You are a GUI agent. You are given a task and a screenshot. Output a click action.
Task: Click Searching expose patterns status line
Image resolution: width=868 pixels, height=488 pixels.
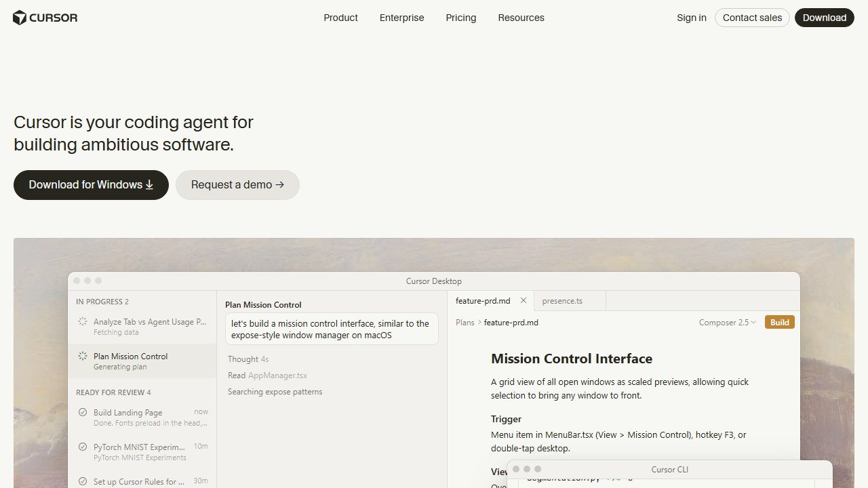[x=275, y=392]
